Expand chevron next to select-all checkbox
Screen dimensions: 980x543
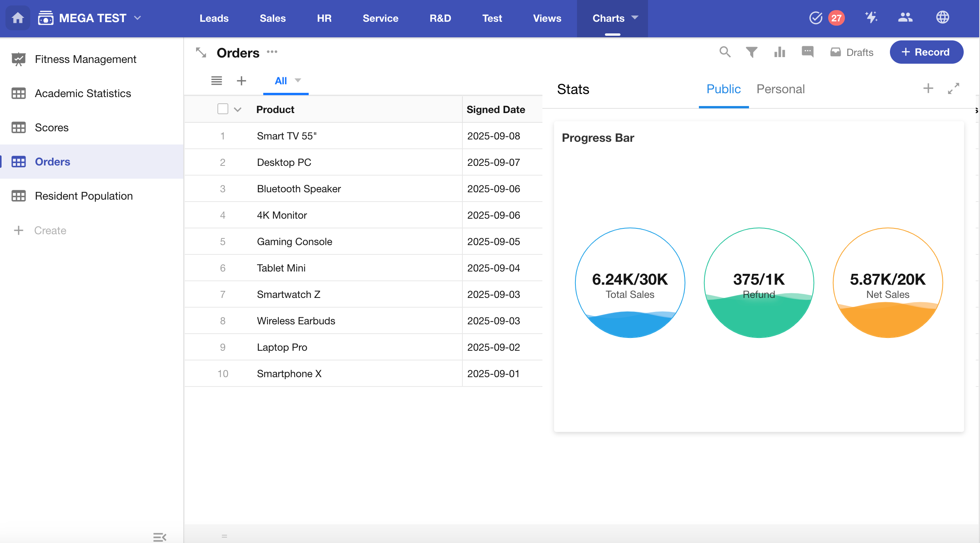pos(238,110)
